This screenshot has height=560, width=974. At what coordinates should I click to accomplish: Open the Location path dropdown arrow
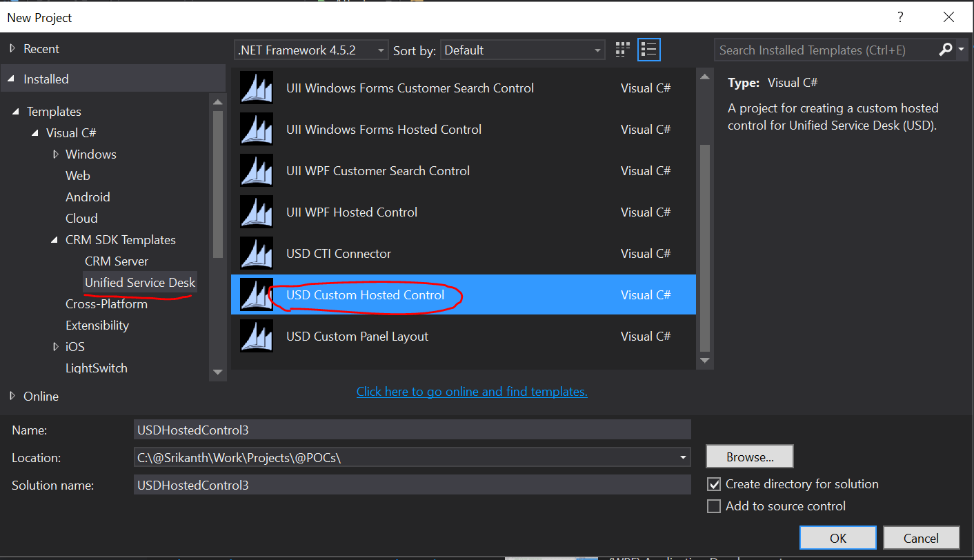coord(682,457)
